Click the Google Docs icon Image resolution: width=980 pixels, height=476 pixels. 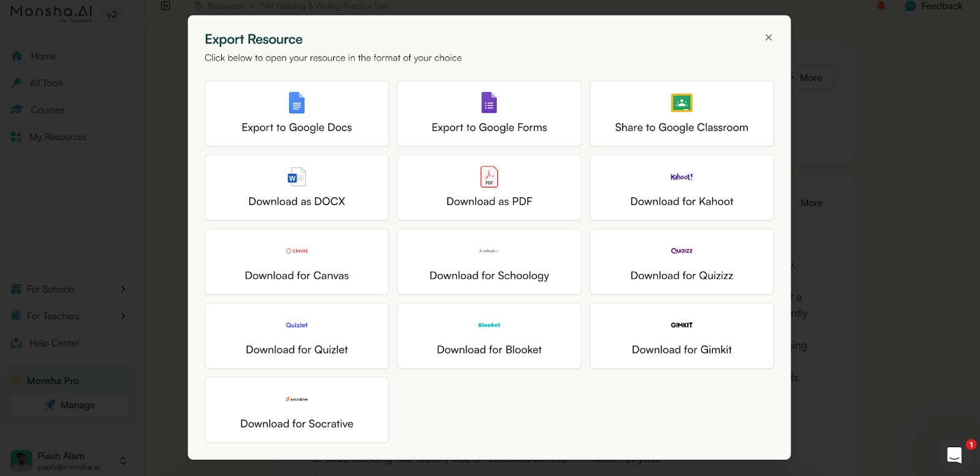[296, 103]
